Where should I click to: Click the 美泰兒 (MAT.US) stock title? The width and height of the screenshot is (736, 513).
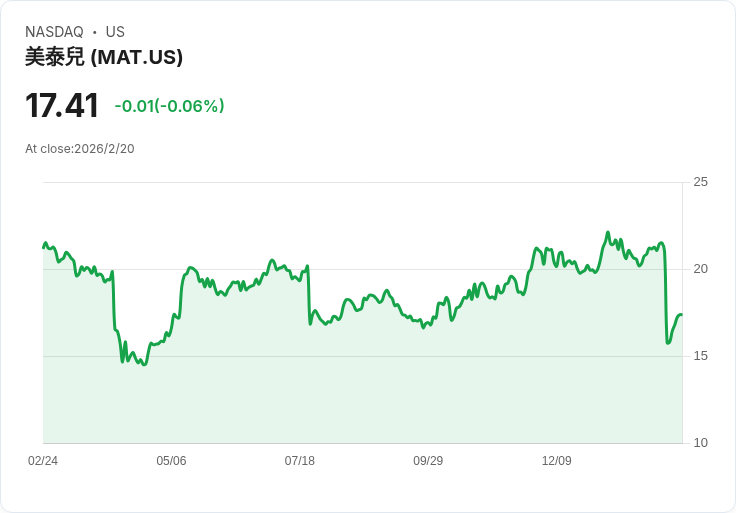click(x=104, y=57)
